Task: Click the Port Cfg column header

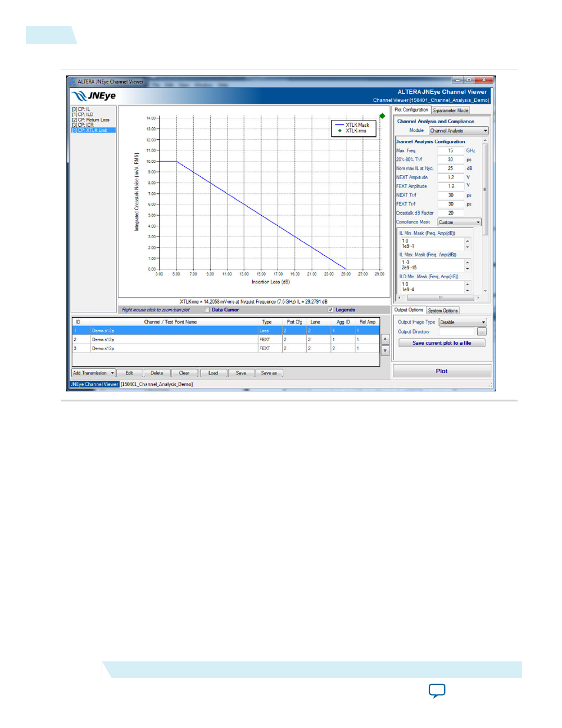Action: click(295, 322)
